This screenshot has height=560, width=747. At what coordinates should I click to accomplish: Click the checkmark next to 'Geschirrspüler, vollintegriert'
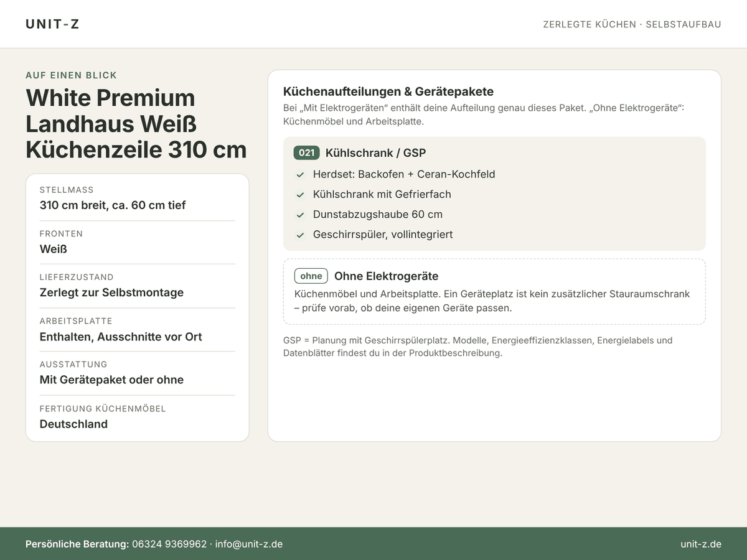(300, 235)
